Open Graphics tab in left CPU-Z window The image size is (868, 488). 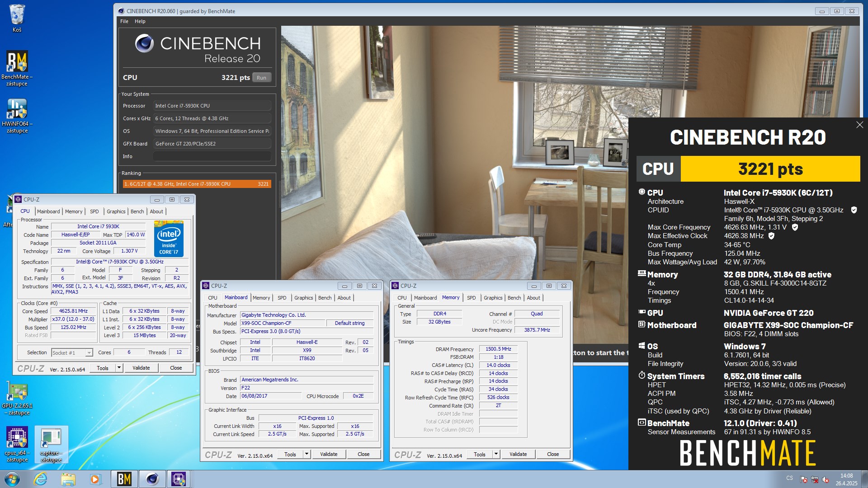116,211
